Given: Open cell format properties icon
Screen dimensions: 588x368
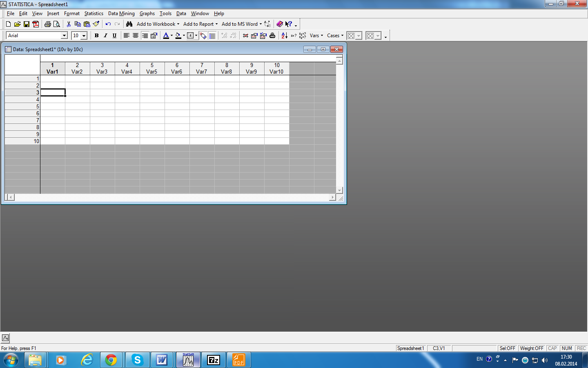Looking at the screenshot, I should (x=154, y=36).
